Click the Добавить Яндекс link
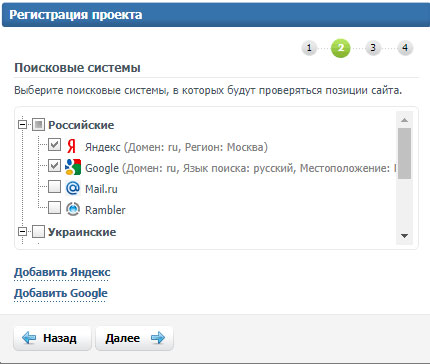The image size is (430, 364). coord(62,272)
